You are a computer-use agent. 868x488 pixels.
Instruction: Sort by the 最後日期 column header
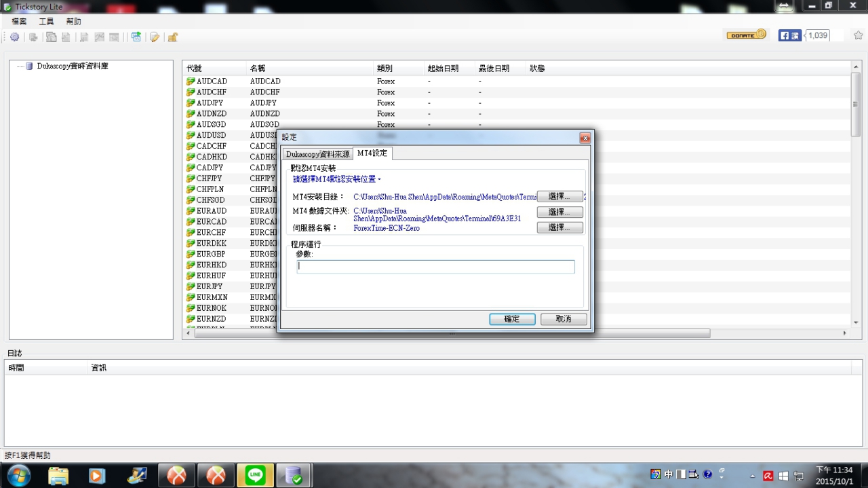(x=500, y=69)
